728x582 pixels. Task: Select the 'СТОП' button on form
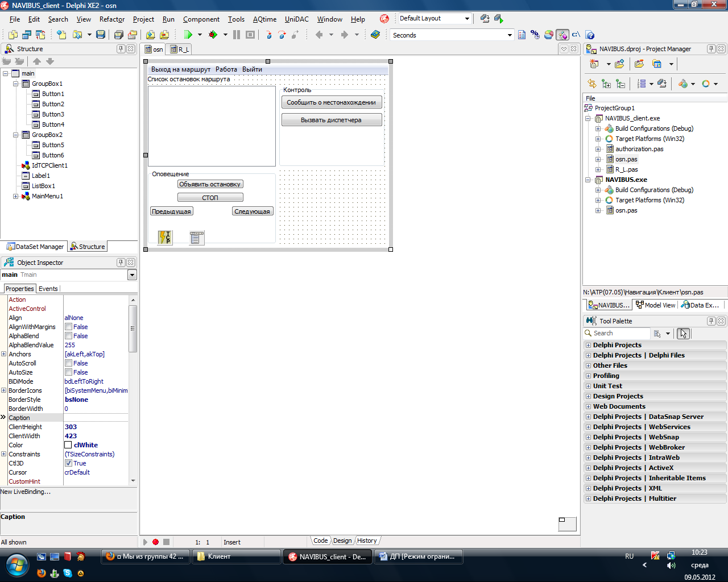pyautogui.click(x=210, y=198)
